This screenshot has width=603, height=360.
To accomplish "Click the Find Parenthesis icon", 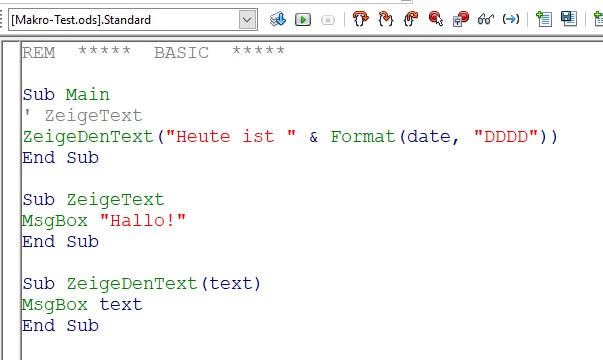I will [x=511, y=19].
